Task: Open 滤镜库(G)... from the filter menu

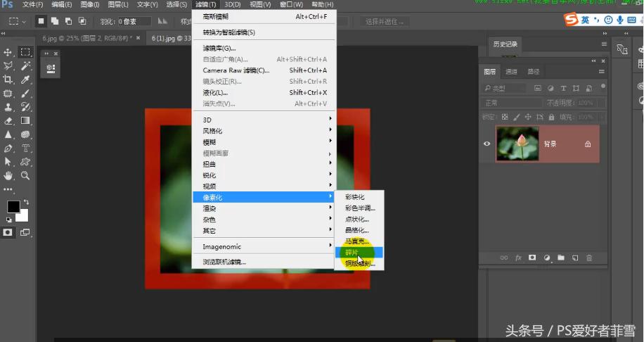Action: (x=264, y=48)
